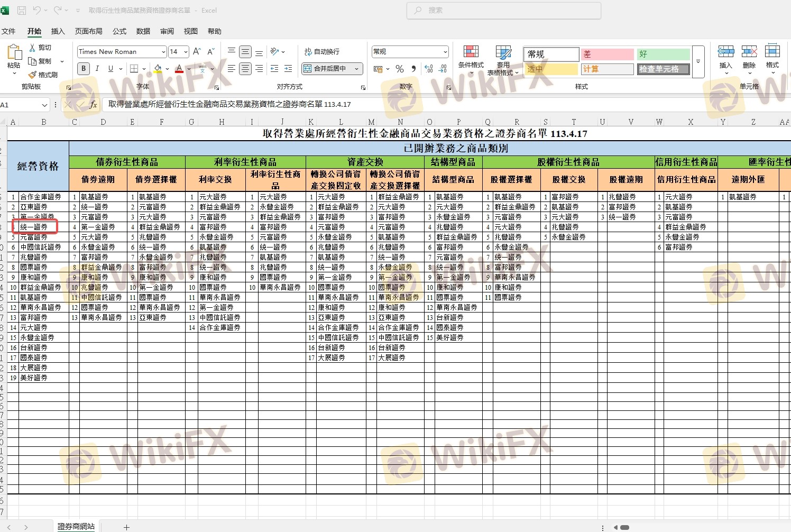
Task: Toggle underline formatting
Action: [111, 68]
